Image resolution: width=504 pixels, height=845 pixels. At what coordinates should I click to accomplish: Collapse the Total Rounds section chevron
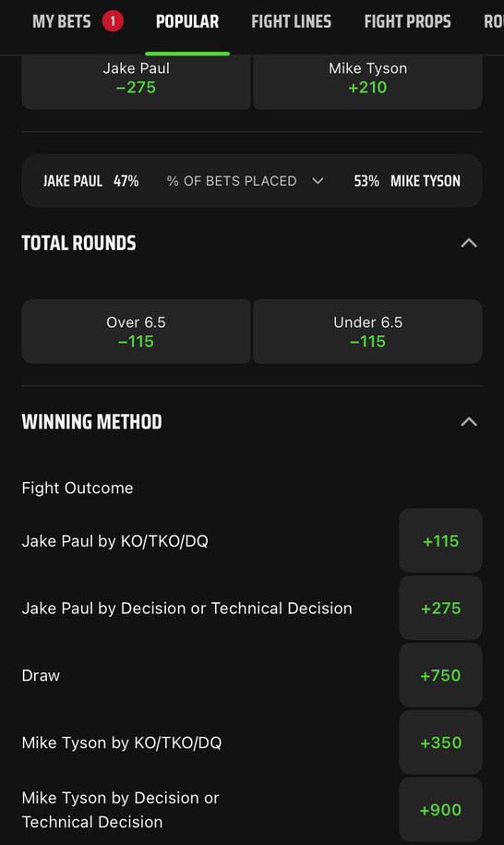[469, 243]
